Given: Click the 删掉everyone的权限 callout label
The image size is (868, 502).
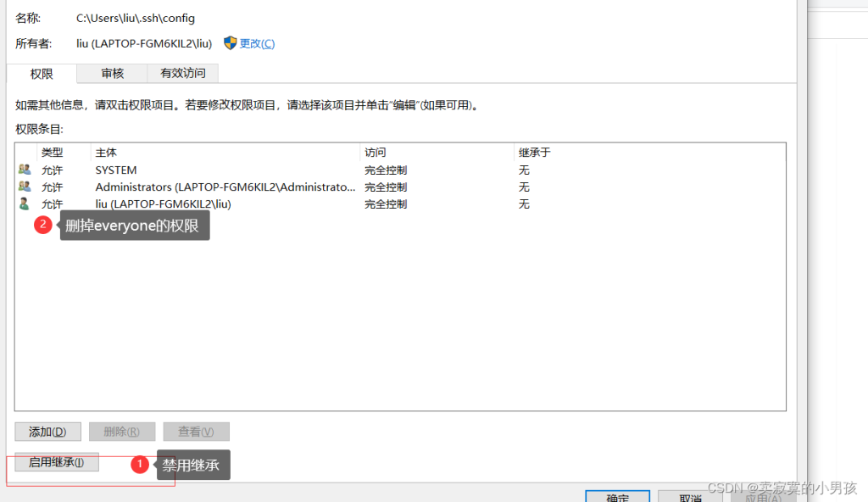Looking at the screenshot, I should pos(134,225).
